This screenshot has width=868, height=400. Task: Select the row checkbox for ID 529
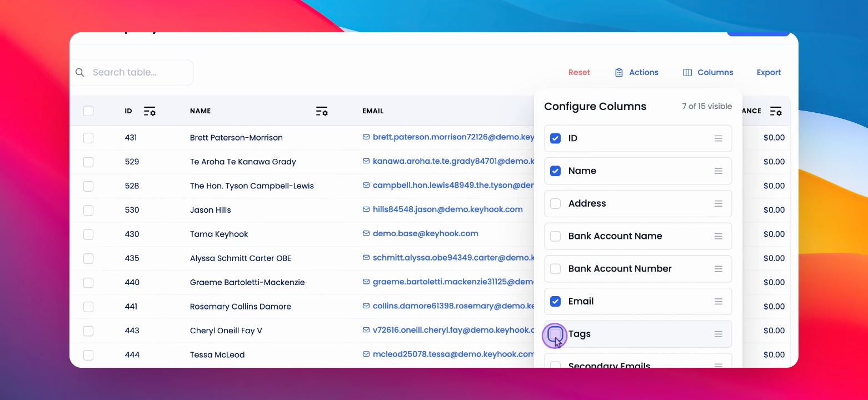(x=88, y=162)
